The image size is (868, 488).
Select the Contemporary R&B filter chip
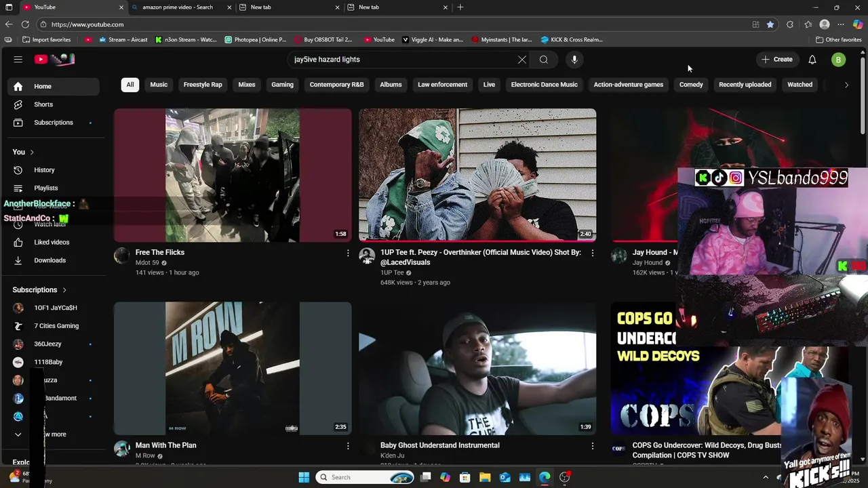click(337, 85)
